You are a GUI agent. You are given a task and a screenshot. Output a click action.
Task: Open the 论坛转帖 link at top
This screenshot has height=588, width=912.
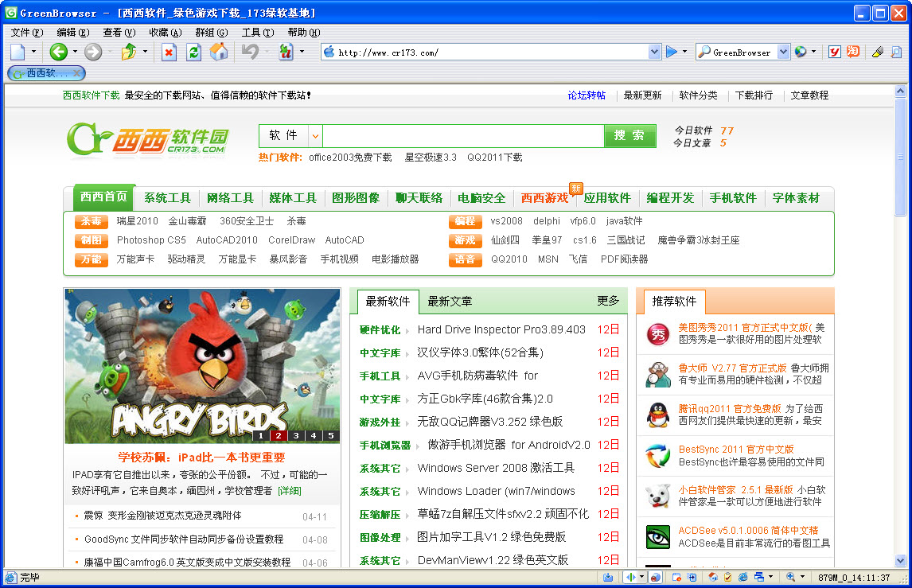pyautogui.click(x=587, y=95)
